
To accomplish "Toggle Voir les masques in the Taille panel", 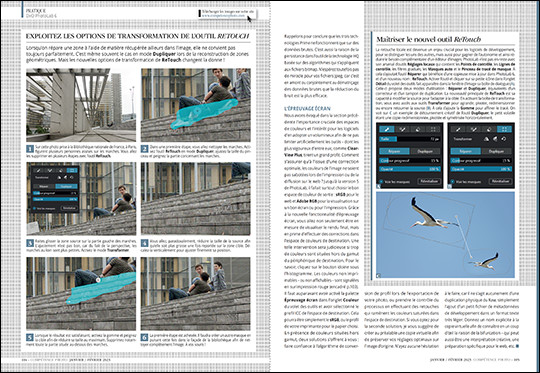I will (381, 181).
